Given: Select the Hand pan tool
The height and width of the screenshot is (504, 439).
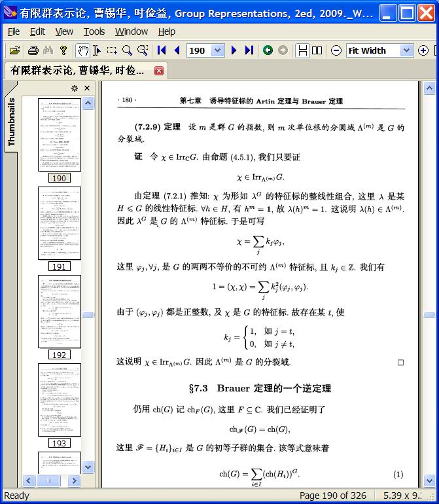Looking at the screenshot, I should point(82,50).
